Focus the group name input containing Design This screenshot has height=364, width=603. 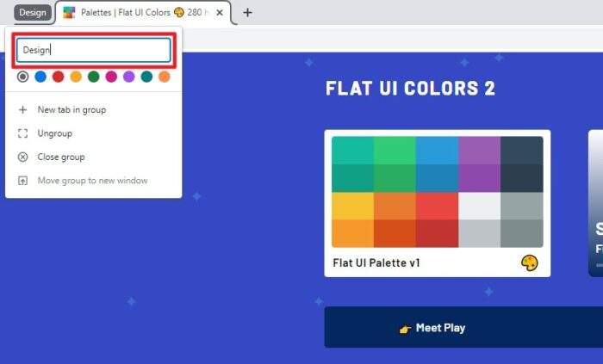pyautogui.click(x=93, y=50)
